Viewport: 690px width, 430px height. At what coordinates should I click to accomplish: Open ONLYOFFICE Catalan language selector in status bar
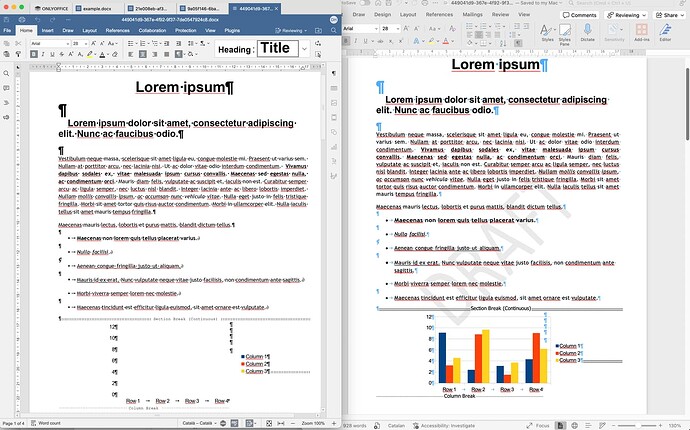click(x=199, y=423)
